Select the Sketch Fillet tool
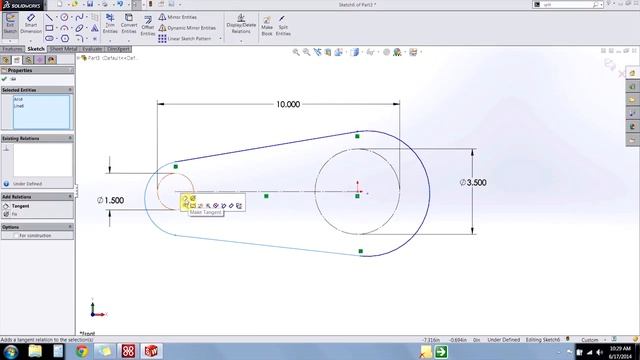The width and height of the screenshot is (640, 360). click(x=80, y=38)
